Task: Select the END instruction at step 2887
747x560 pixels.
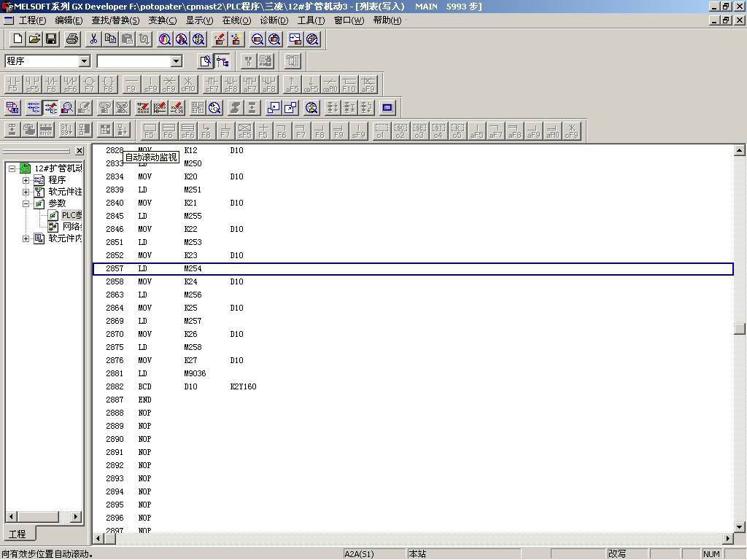Action: pos(145,400)
